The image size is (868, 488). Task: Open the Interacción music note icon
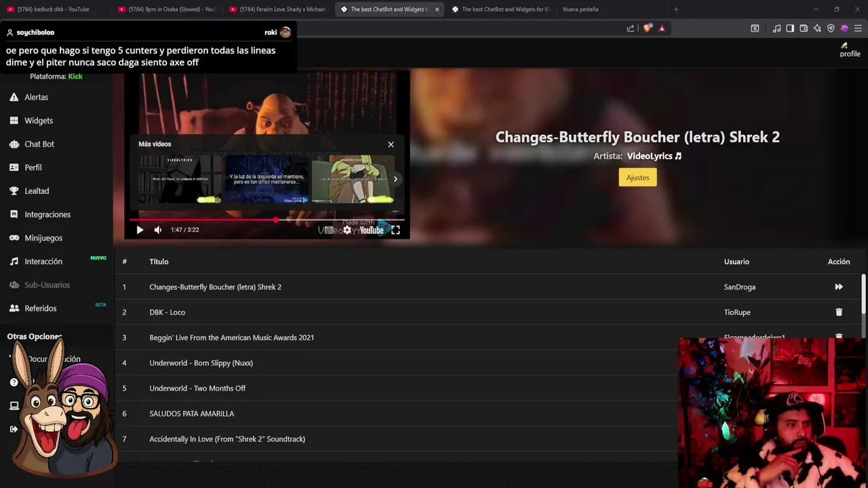click(14, 262)
